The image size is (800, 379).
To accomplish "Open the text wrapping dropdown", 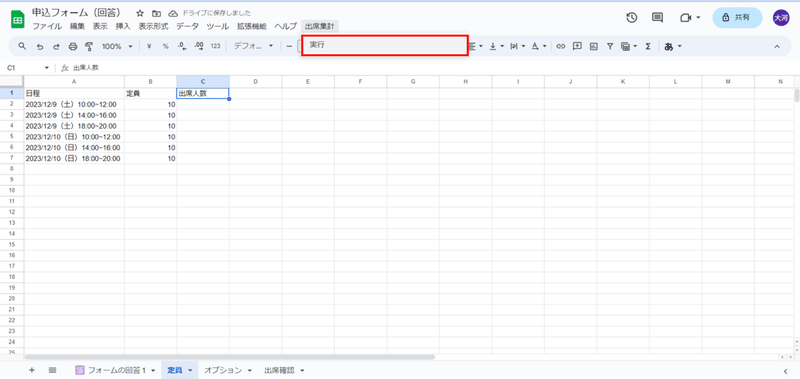I will [517, 46].
